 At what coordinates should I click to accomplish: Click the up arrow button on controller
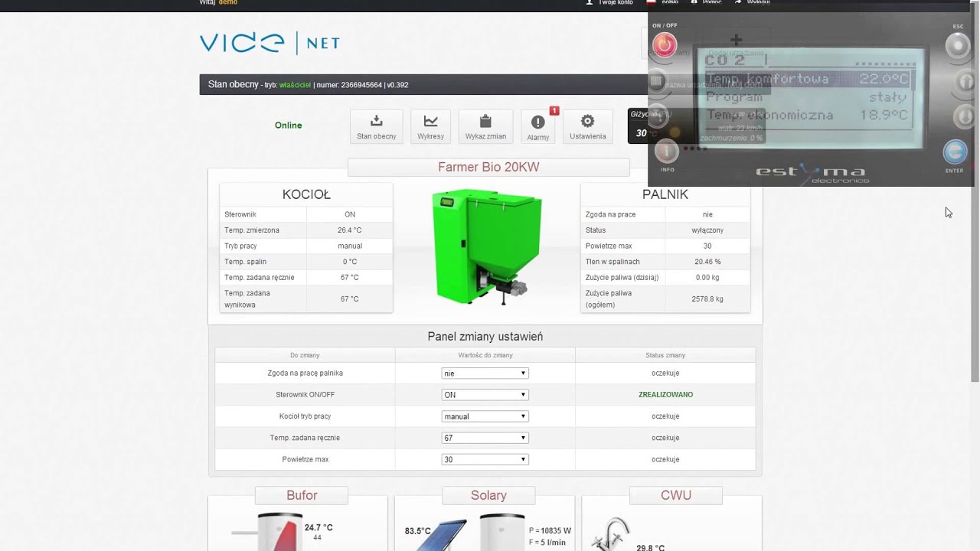tap(964, 81)
